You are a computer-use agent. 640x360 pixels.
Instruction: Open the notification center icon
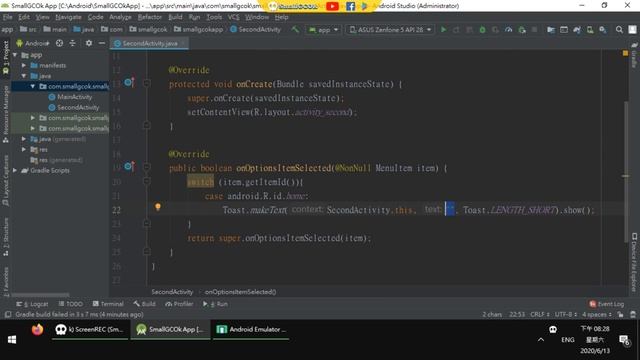pyautogui.click(x=624, y=340)
